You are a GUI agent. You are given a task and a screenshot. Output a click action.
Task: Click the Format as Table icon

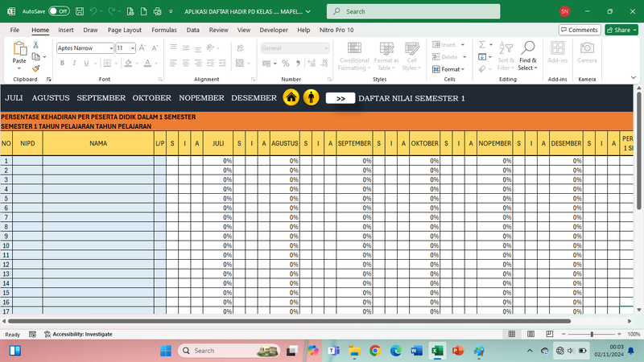(x=386, y=48)
